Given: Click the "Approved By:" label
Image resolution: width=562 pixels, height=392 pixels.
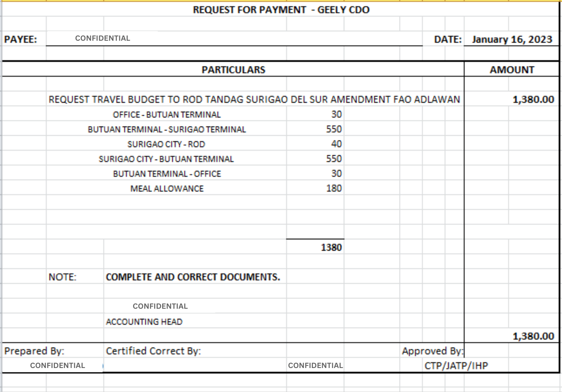Looking at the screenshot, I should (x=433, y=351).
